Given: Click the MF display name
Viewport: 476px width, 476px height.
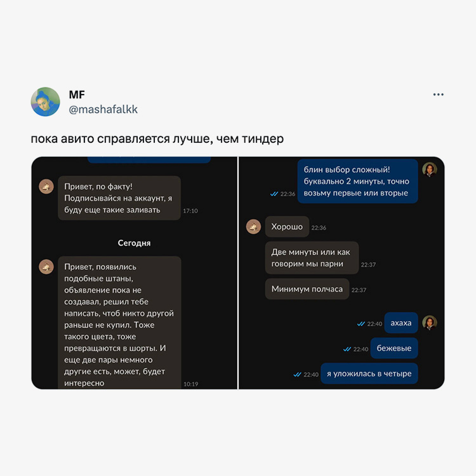Looking at the screenshot, I should [x=77, y=94].
